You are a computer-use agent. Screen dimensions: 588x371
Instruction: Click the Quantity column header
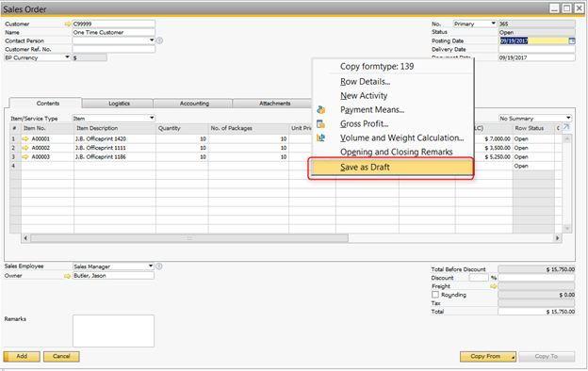182,128
